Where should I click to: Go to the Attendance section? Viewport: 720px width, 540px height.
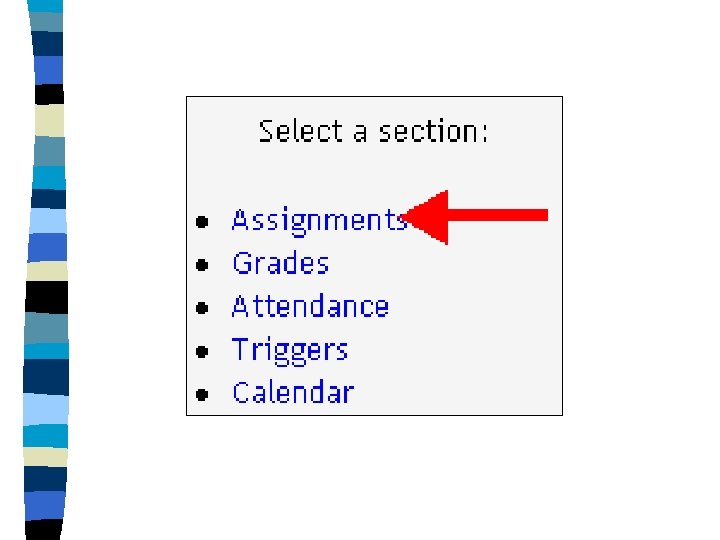coord(310,306)
